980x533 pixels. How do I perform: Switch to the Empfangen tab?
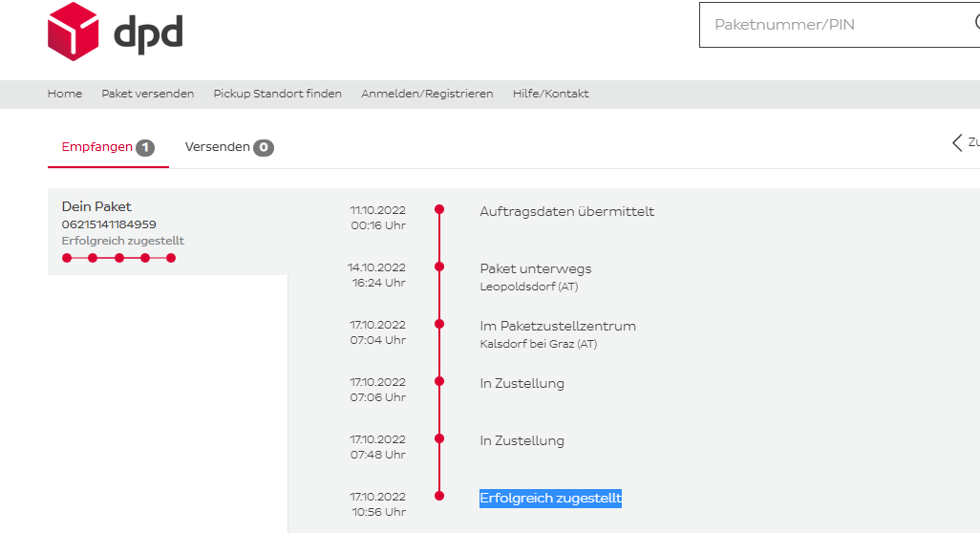point(97,147)
